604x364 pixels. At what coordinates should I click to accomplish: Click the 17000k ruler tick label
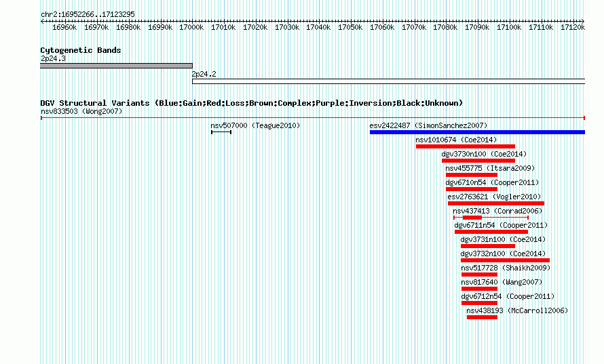click(191, 27)
